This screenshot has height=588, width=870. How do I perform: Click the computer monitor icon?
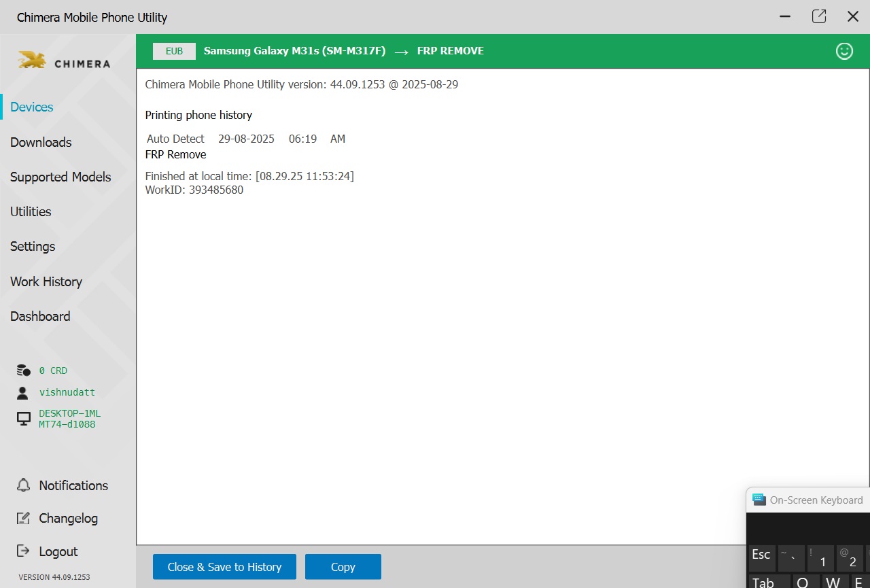coord(24,419)
